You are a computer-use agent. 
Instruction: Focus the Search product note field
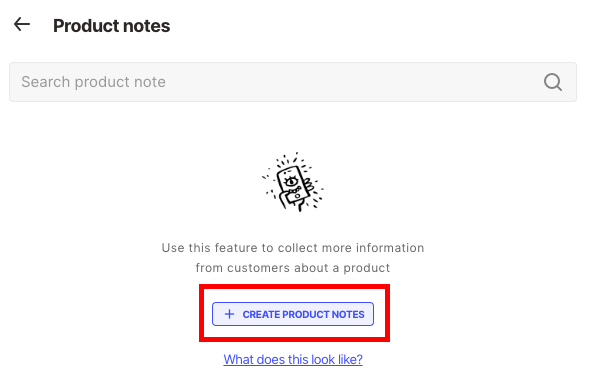[293, 82]
